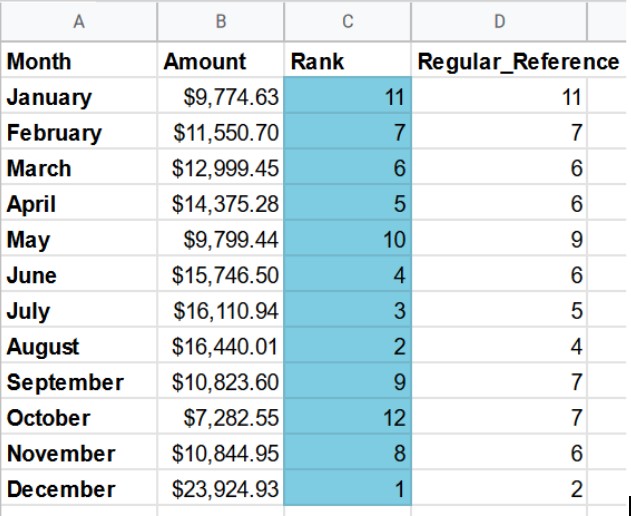Select column A header
The height and width of the screenshot is (516, 631).
(78, 21)
